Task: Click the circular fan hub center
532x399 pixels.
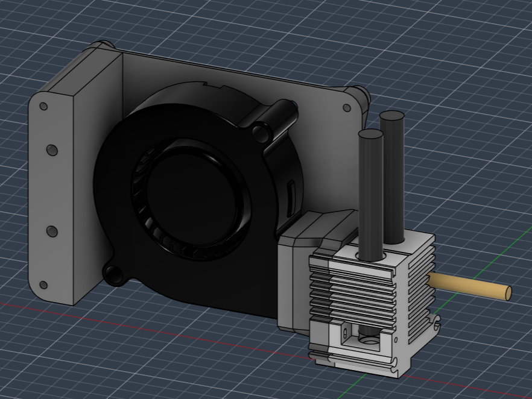Action: click(191, 199)
